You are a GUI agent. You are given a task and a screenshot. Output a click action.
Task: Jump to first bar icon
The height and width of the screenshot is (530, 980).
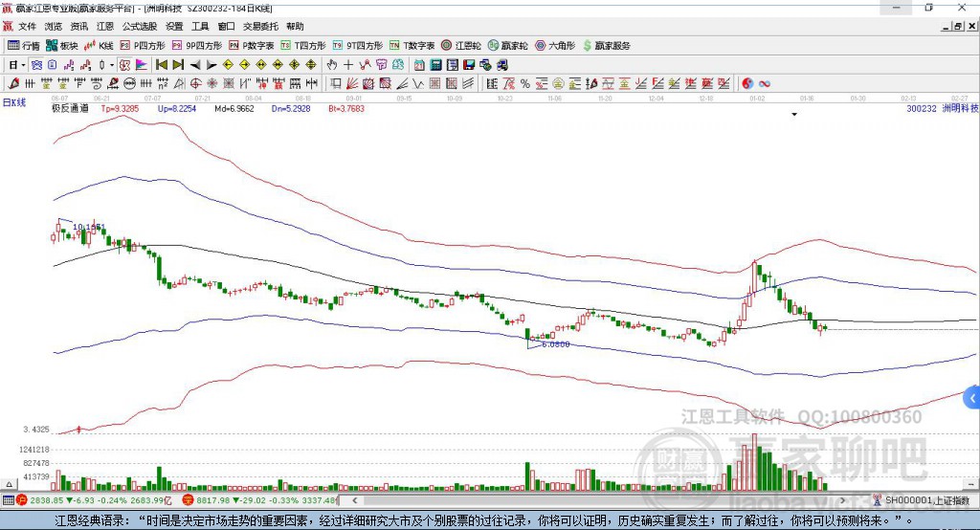[161, 65]
